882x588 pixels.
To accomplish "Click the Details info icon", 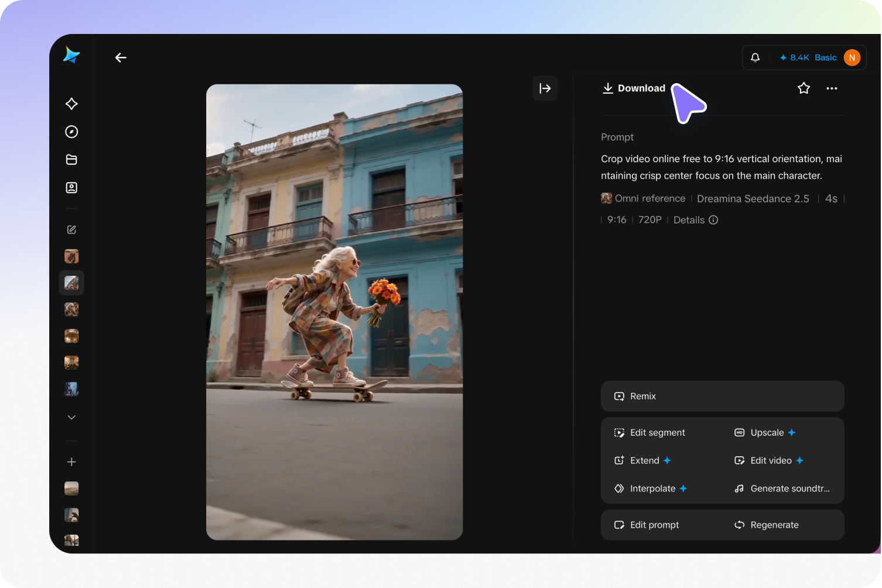I will tap(713, 220).
